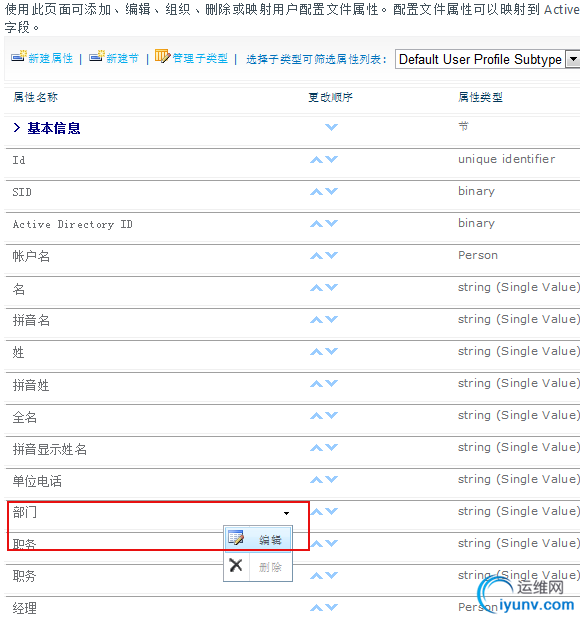This screenshot has width=580, height=621.
Task: Click the 新建节 link
Action: click(x=122, y=59)
